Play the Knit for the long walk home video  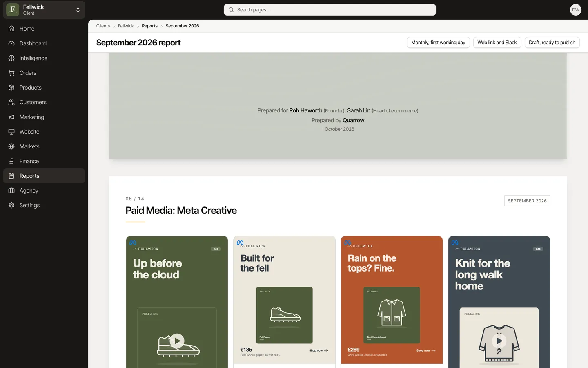click(x=499, y=341)
